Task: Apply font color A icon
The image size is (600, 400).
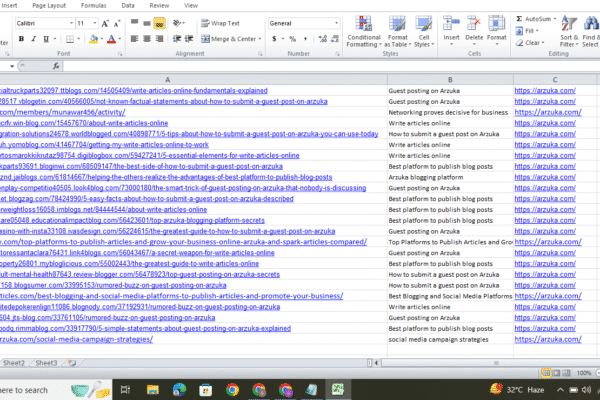Action: (x=111, y=39)
